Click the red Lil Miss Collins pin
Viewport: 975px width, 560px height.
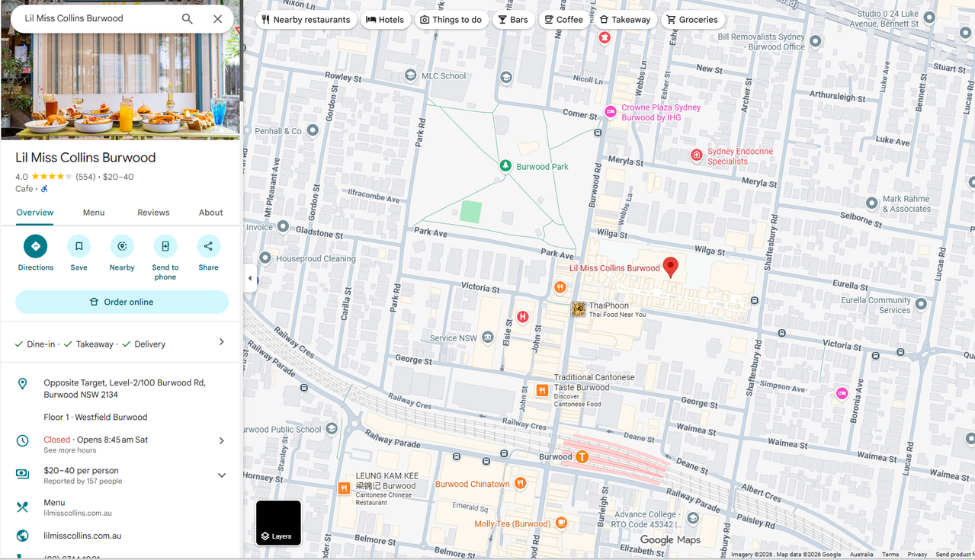670,267
